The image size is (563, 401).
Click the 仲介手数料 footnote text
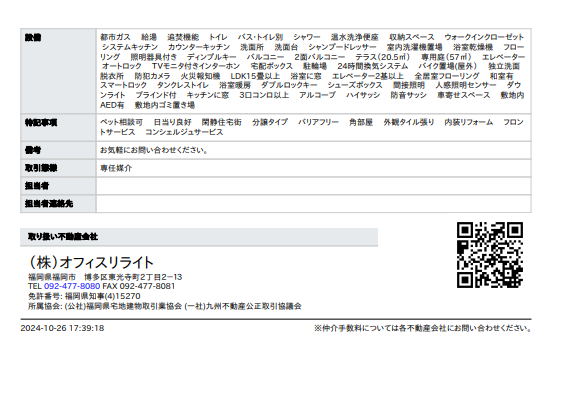(423, 328)
